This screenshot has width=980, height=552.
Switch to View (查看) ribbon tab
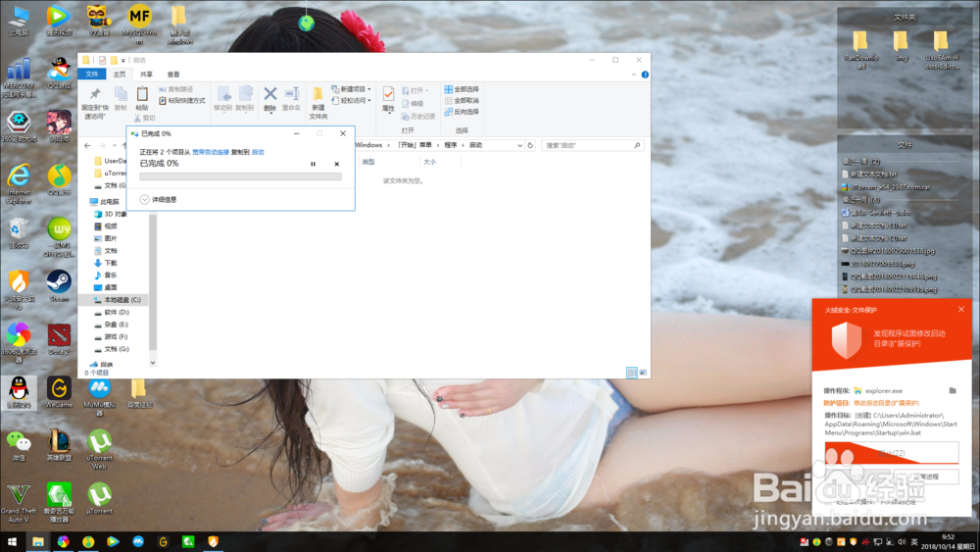pos(173,75)
